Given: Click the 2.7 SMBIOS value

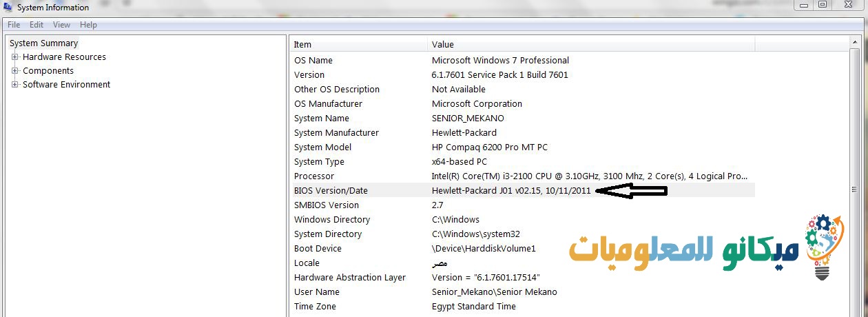Looking at the screenshot, I should click(437, 205).
